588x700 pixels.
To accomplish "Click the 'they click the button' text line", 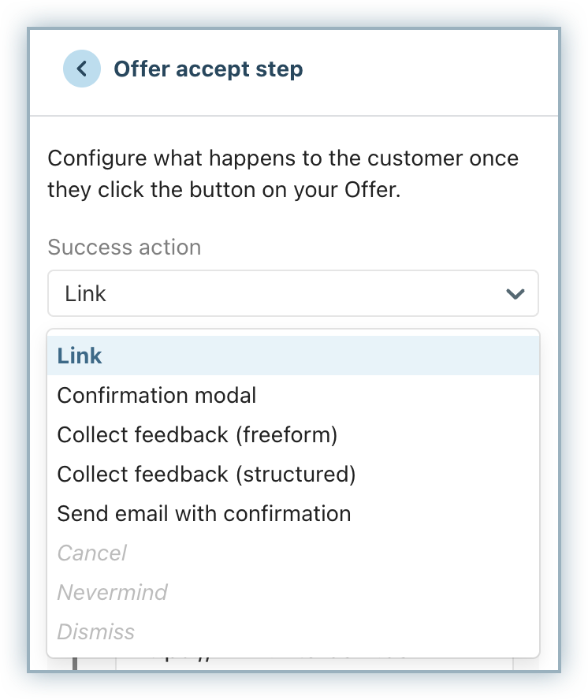I will 224,191.
